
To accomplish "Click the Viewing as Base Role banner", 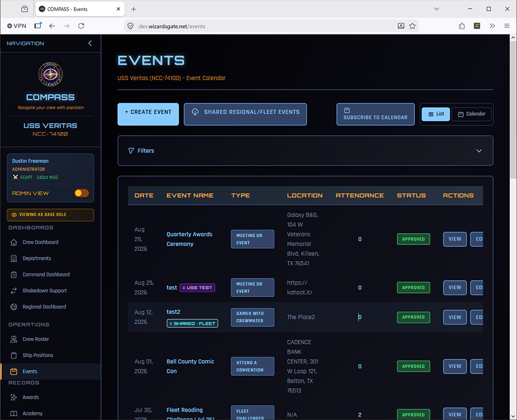I will [x=51, y=215].
